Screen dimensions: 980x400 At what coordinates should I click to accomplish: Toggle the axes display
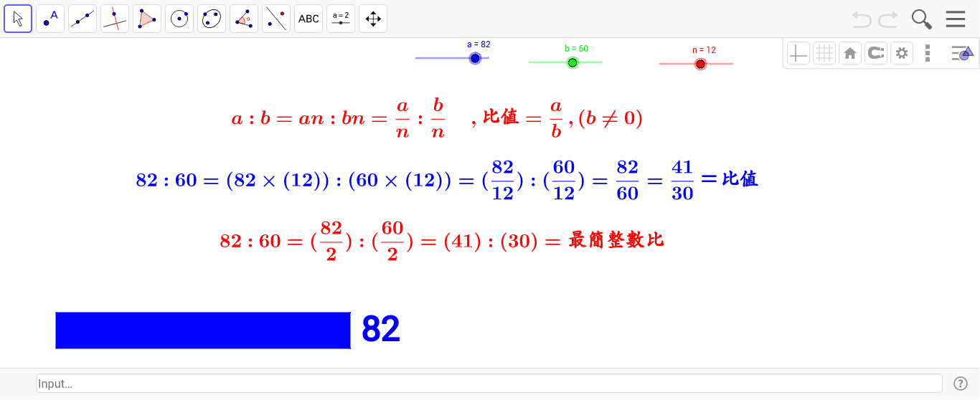pyautogui.click(x=798, y=53)
